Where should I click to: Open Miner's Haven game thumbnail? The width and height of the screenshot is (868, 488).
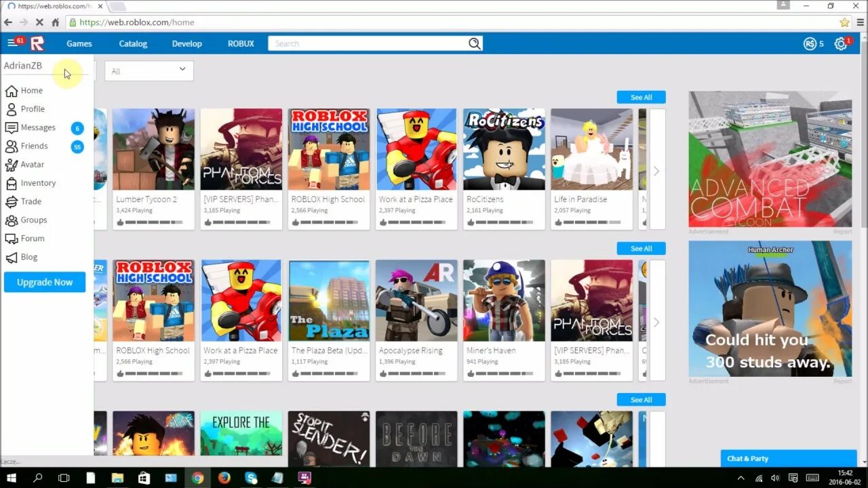coord(504,300)
